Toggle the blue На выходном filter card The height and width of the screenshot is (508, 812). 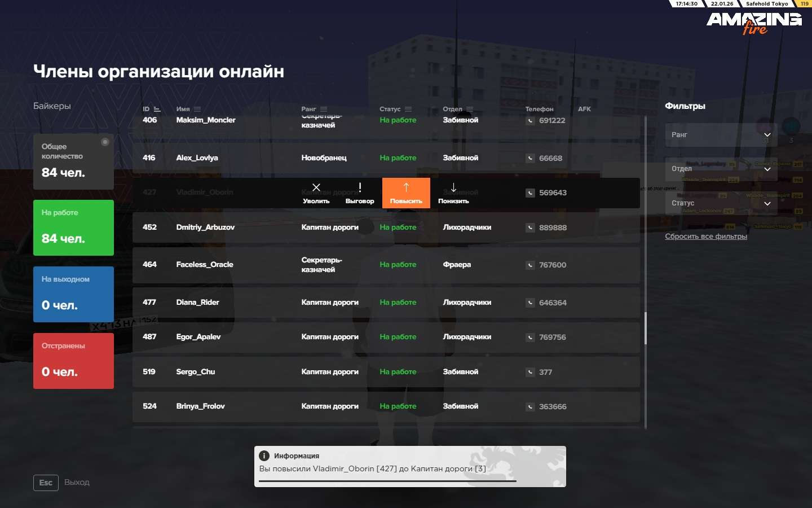tap(73, 294)
